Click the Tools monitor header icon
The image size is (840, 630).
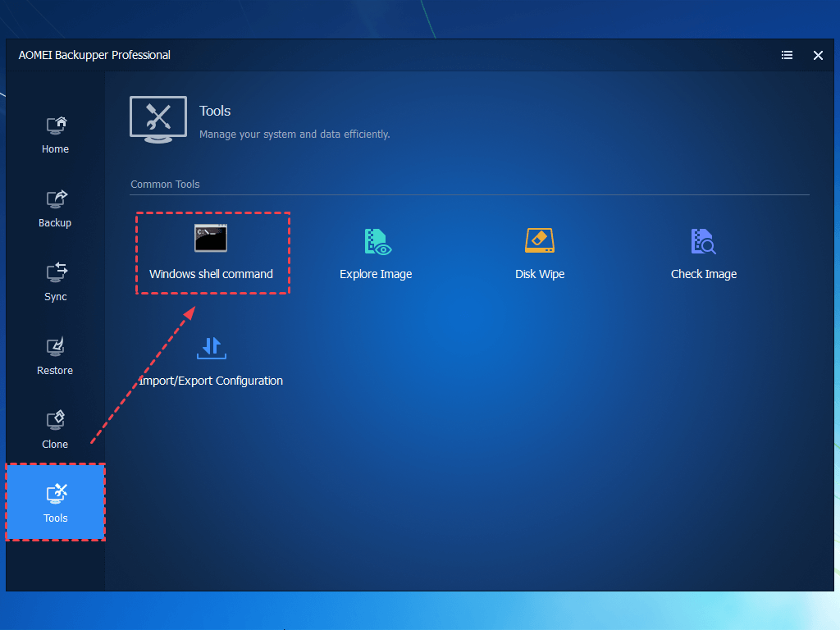click(x=158, y=120)
